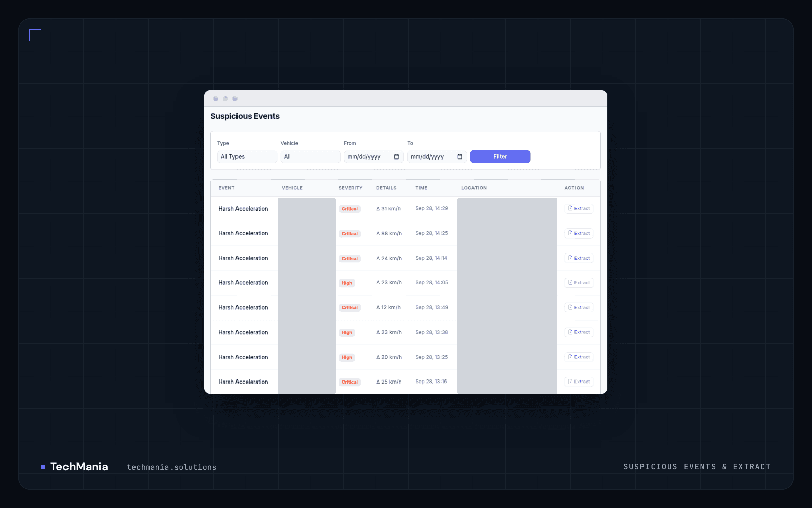Extract the event at Sep 28, 13:25
The height and width of the screenshot is (508, 812).
coord(579,357)
